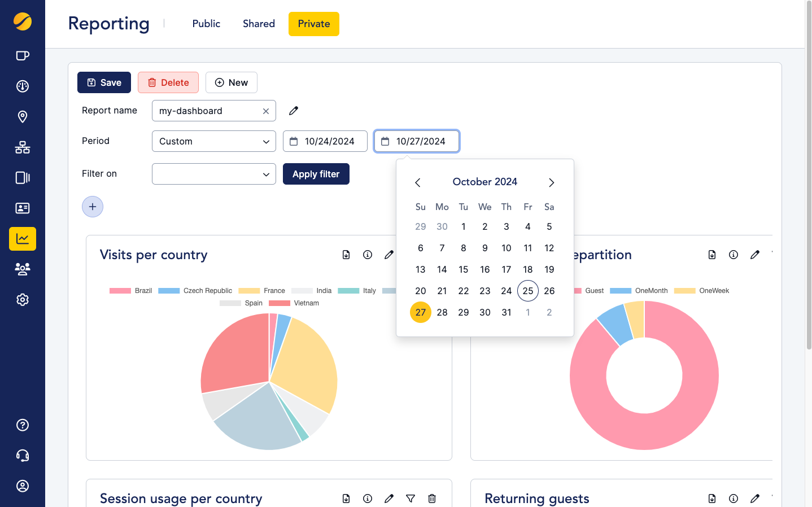The width and height of the screenshot is (812, 507).
Task: Switch to the Public reports tab
Action: point(206,24)
